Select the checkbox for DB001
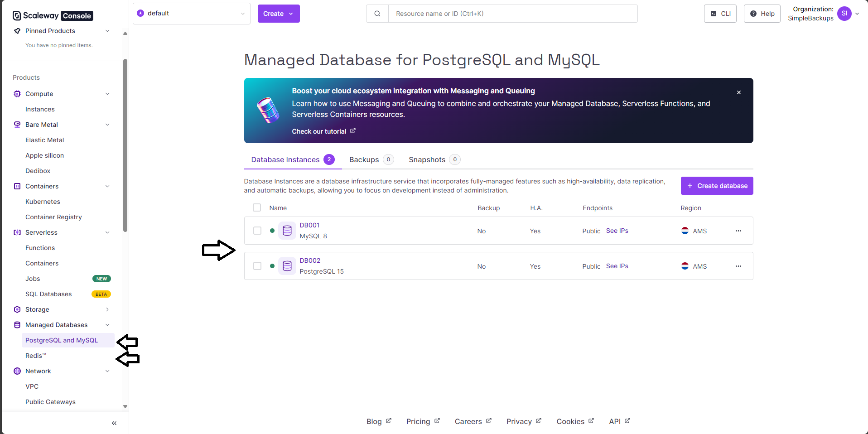Viewport: 868px width, 434px height. click(257, 230)
